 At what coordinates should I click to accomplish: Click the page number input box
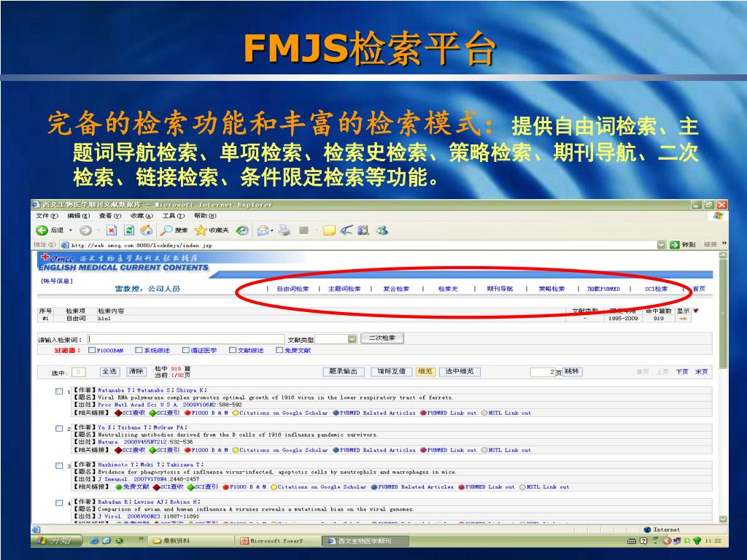[543, 372]
